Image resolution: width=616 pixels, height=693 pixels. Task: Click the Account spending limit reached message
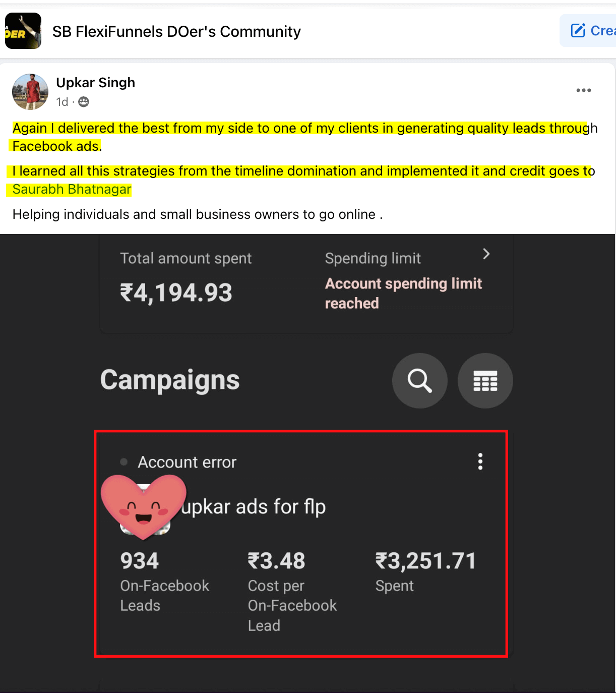pyautogui.click(x=403, y=293)
